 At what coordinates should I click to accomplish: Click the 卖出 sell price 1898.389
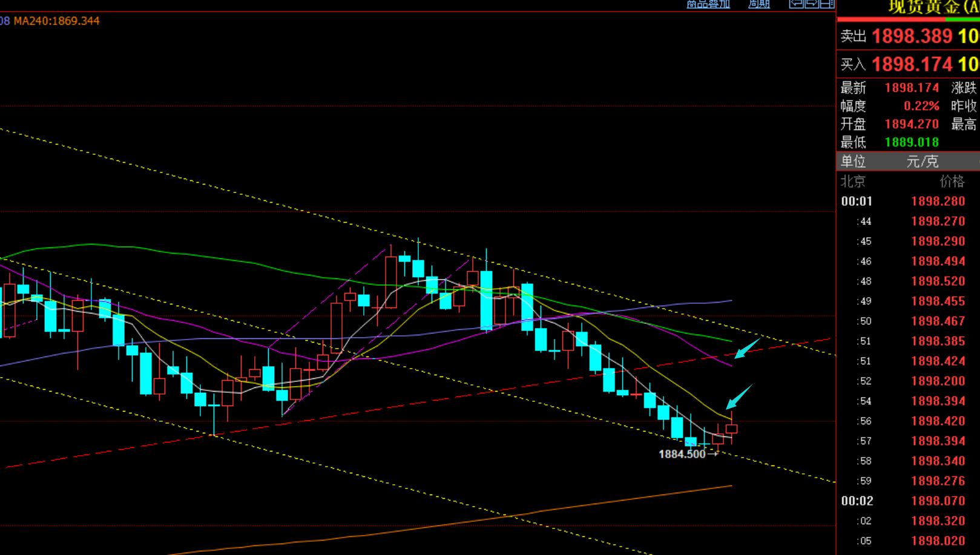pyautogui.click(x=912, y=36)
